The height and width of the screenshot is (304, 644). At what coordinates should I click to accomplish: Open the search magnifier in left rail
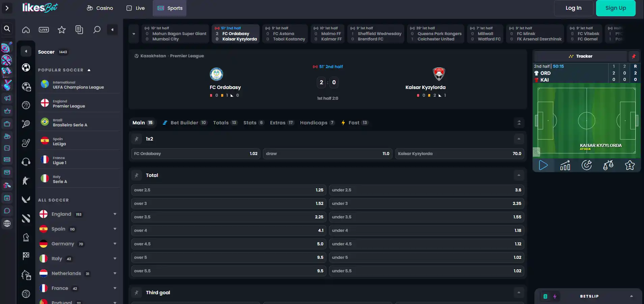click(7, 29)
